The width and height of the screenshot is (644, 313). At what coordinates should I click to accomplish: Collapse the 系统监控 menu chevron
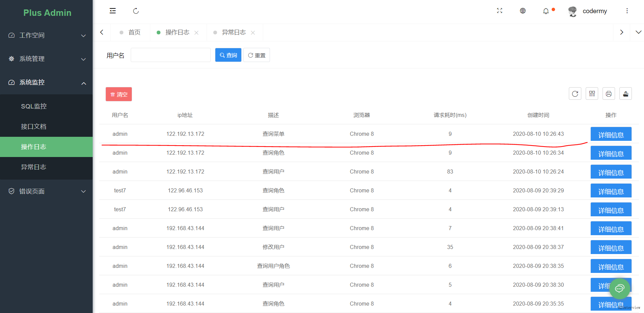click(x=84, y=83)
